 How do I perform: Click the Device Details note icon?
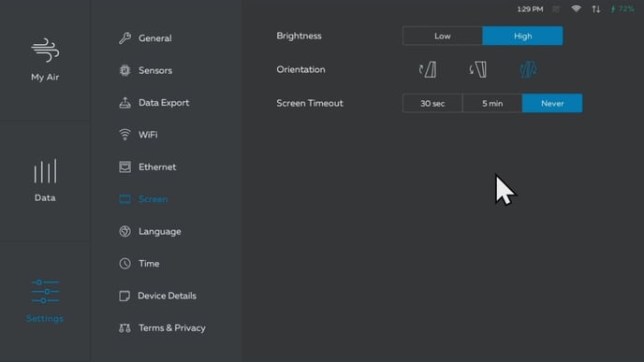pyautogui.click(x=124, y=296)
